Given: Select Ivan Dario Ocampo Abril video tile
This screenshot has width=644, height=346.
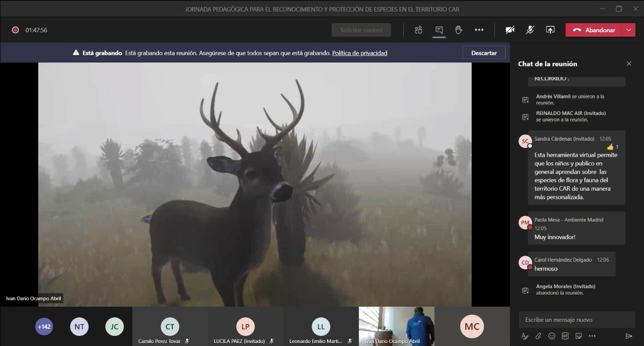Looking at the screenshot, I should click(x=396, y=326).
